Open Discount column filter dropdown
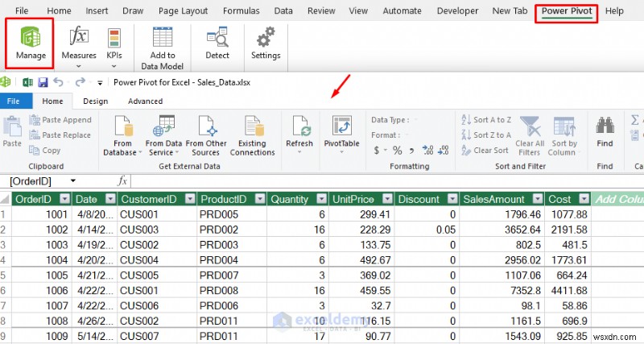 click(452, 199)
